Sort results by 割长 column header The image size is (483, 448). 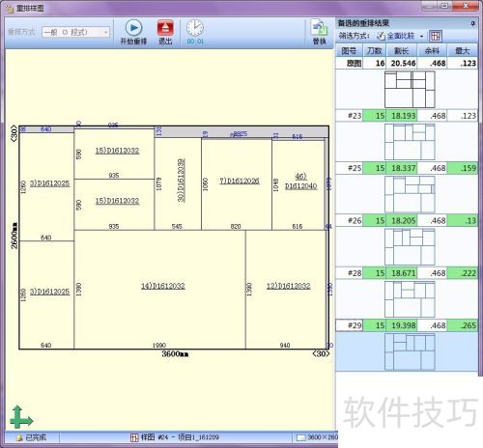pos(402,51)
